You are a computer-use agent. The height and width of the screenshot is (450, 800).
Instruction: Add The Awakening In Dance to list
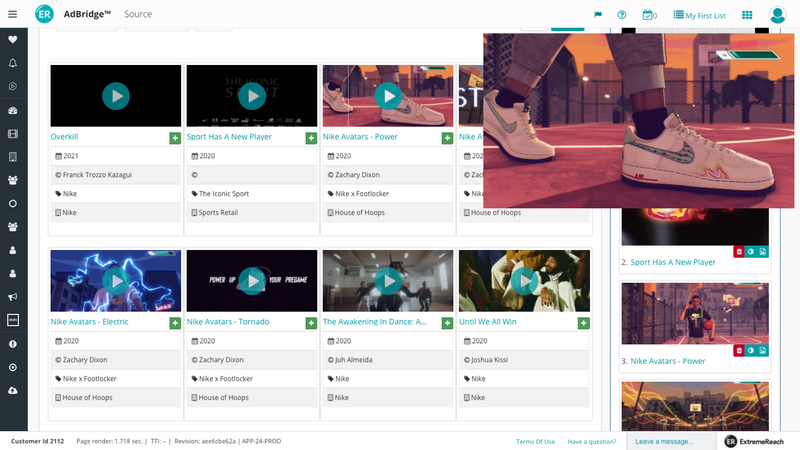coord(447,323)
